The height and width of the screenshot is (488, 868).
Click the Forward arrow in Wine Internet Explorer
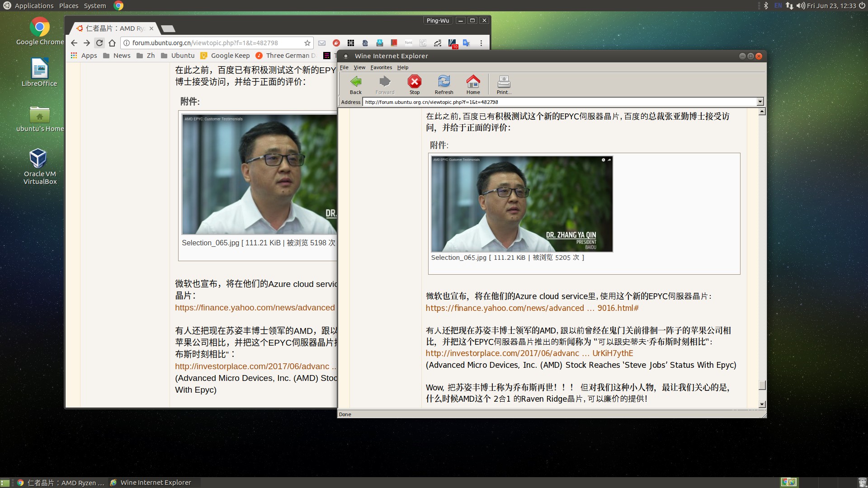(x=385, y=84)
